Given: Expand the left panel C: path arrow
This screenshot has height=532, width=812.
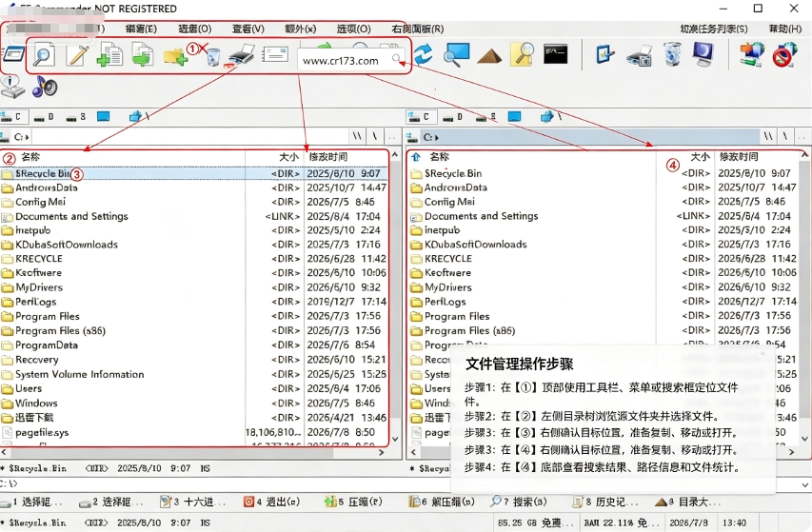Looking at the screenshot, I should coord(27,137).
